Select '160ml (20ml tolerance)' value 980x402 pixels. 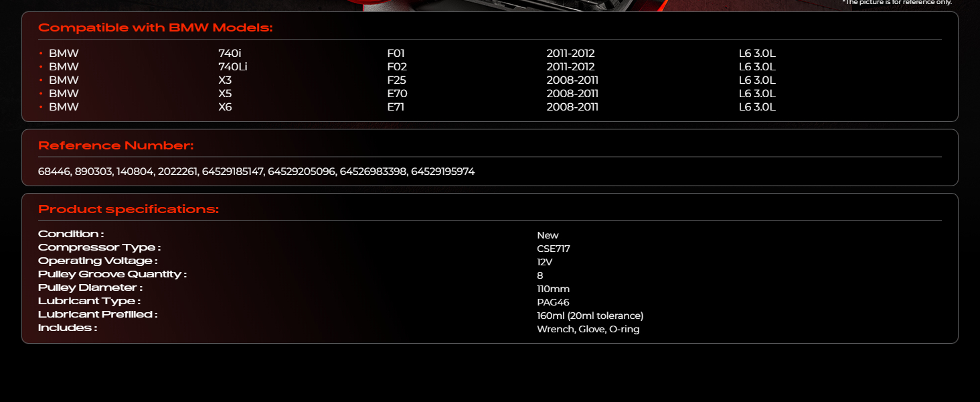point(590,316)
